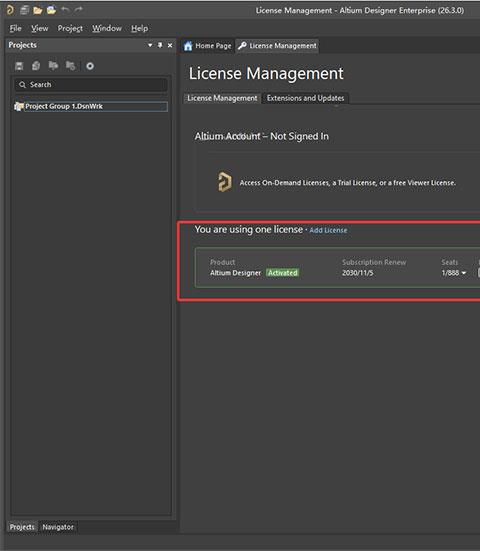Select Project Group 1.DsnWrk
The width and height of the screenshot is (480, 551).
(x=91, y=106)
